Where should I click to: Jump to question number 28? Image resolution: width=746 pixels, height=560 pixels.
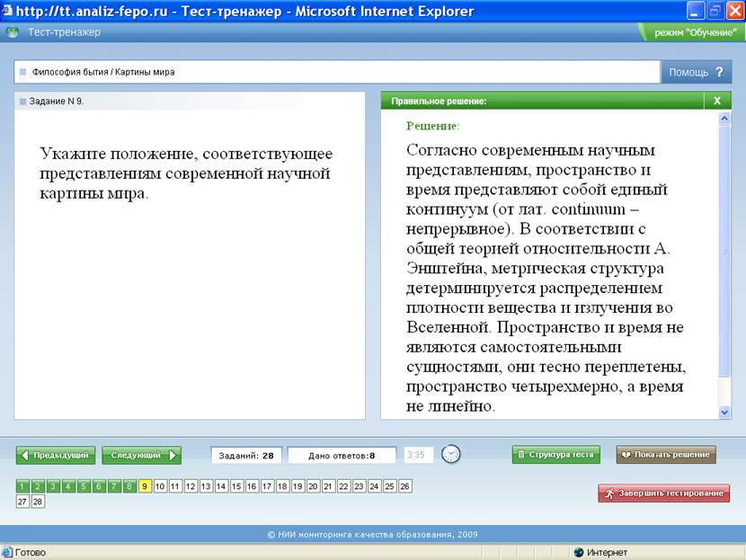38,502
